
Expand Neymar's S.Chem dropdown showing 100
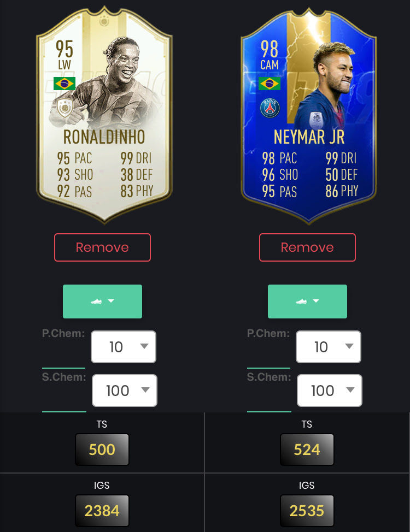click(330, 390)
